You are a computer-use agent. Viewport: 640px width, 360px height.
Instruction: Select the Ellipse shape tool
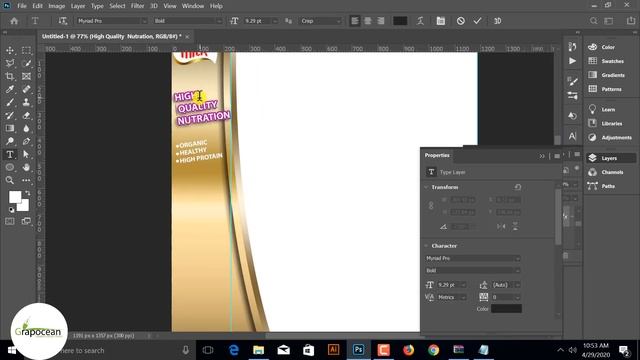(10, 167)
